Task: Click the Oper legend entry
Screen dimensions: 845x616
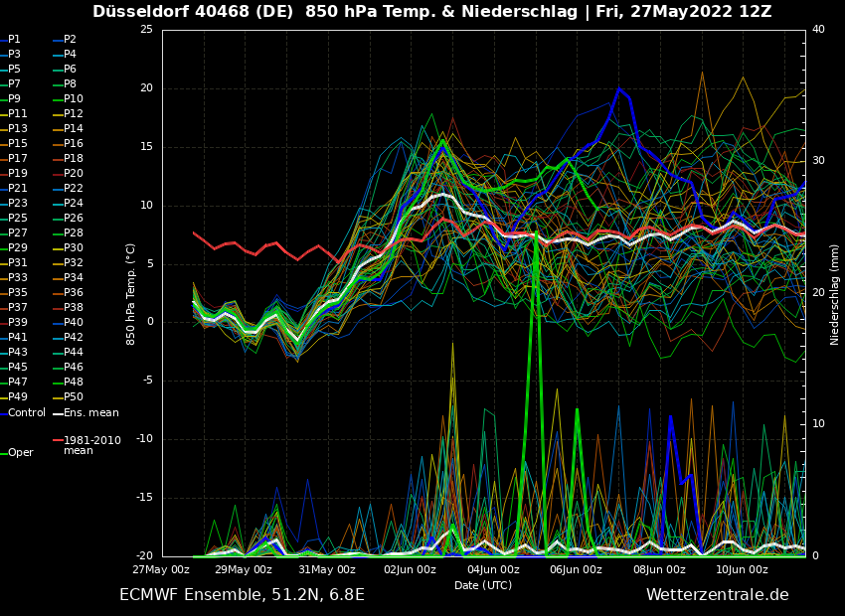Action: coord(20,453)
